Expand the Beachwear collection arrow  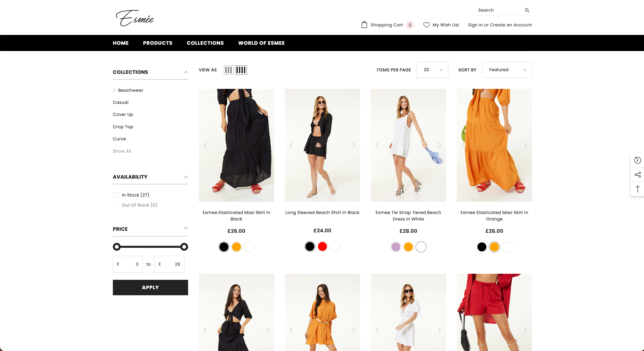[x=114, y=90]
